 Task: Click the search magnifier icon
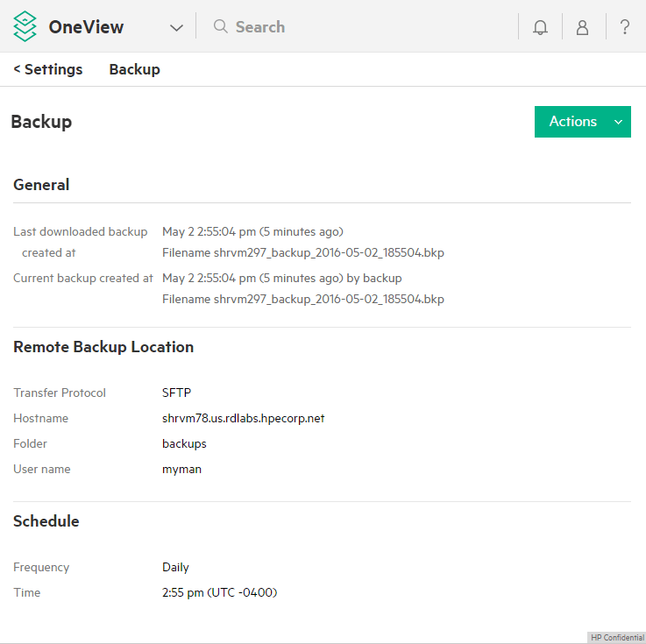(x=220, y=26)
